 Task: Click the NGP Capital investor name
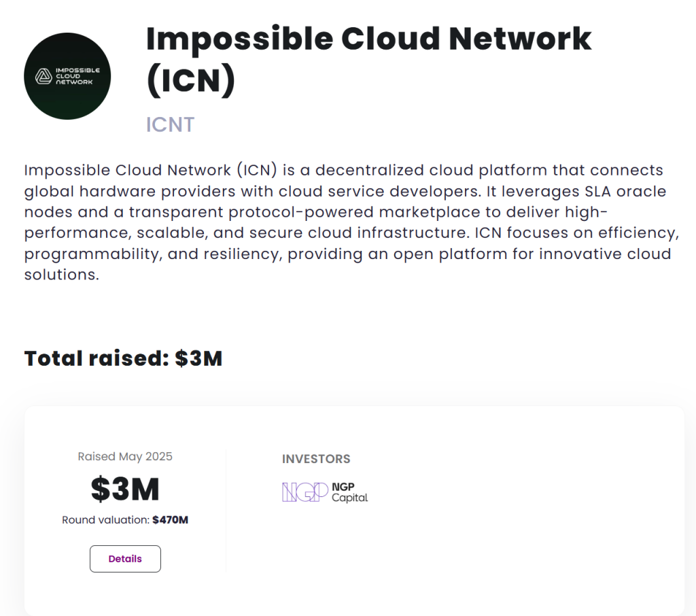click(349, 492)
